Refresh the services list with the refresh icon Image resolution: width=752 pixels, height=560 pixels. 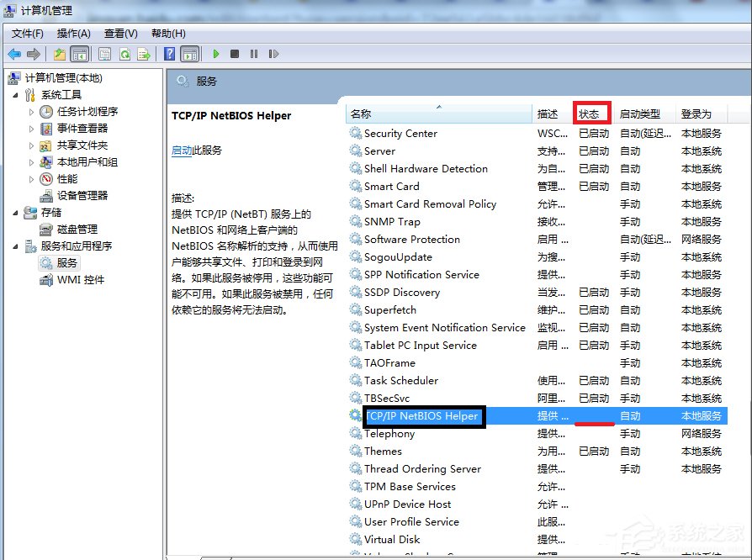click(126, 54)
